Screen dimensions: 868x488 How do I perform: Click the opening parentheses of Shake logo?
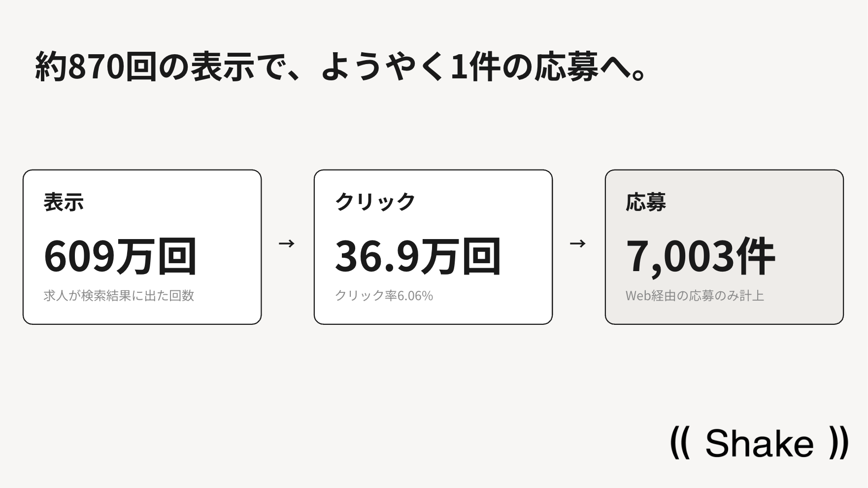pos(680,443)
